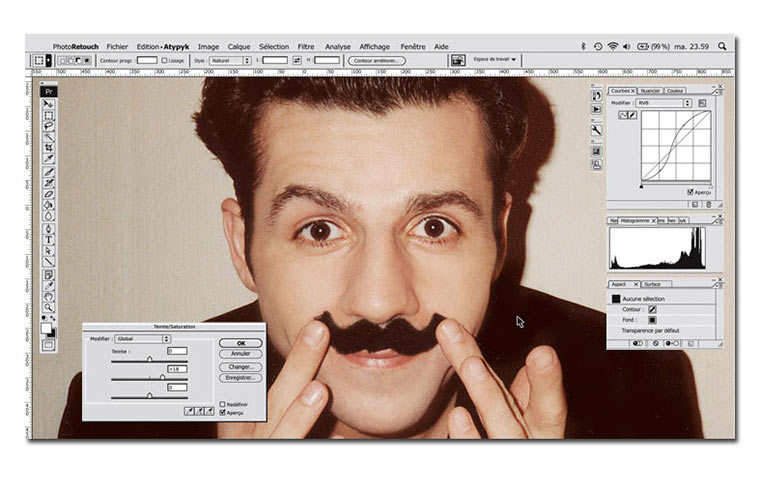
Task: Select the Text (T) tool
Action: click(48, 240)
